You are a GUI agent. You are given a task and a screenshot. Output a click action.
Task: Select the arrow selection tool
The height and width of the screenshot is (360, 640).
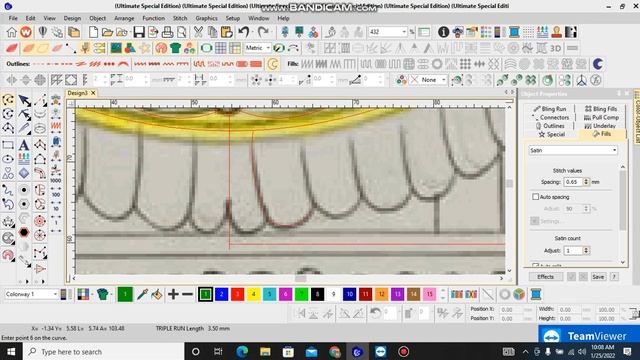tap(24, 100)
